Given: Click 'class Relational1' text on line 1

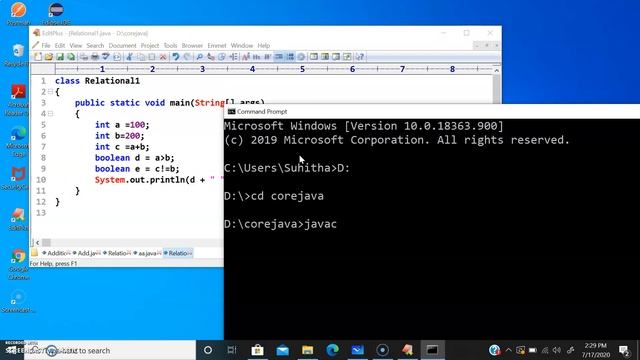Looking at the screenshot, I should point(98,81).
